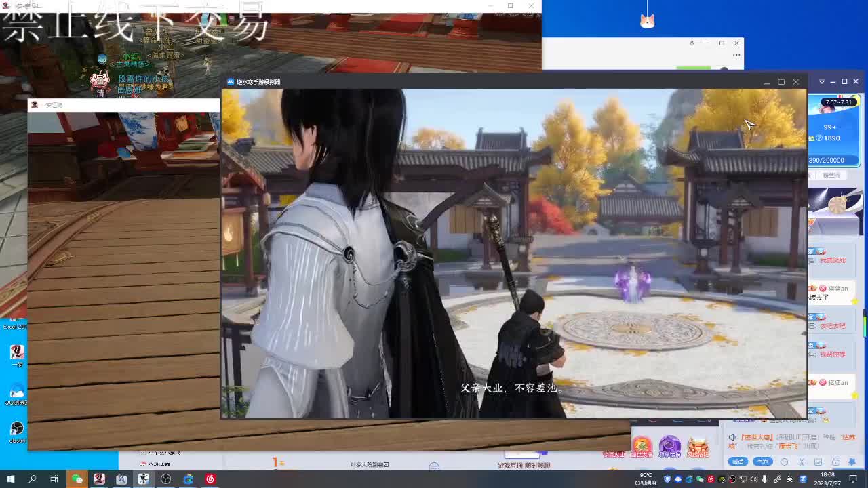The width and height of the screenshot is (868, 488).
Task: Pin the white window on top
Action: tap(692, 43)
